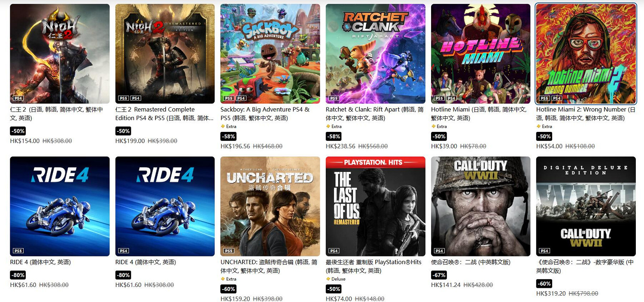Select the RIDE 4 PS5 cover art

pos(60,206)
